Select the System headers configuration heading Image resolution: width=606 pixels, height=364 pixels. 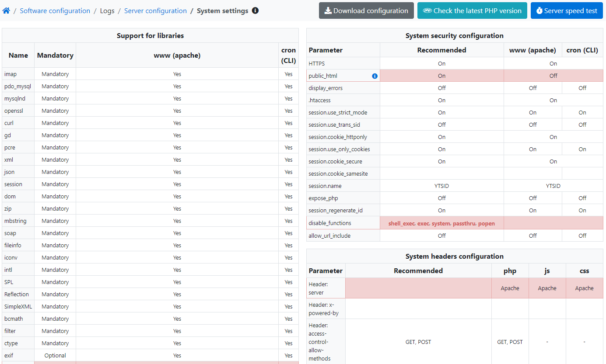click(x=455, y=256)
